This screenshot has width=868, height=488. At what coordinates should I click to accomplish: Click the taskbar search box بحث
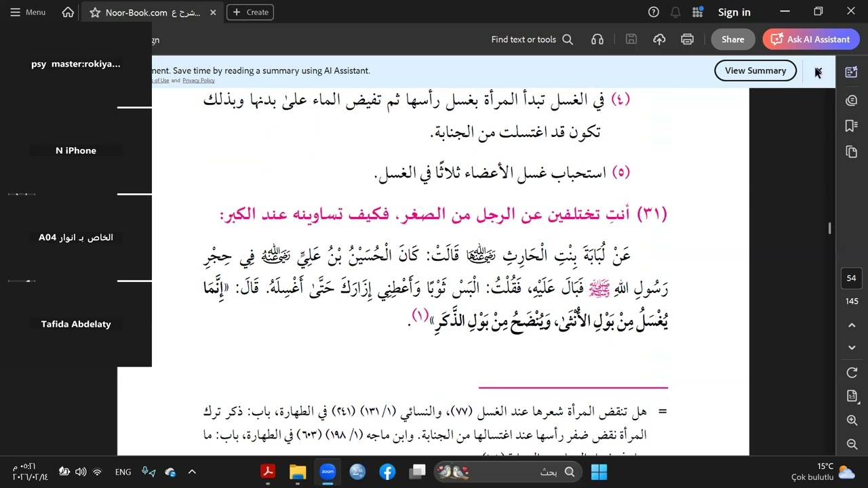(508, 472)
